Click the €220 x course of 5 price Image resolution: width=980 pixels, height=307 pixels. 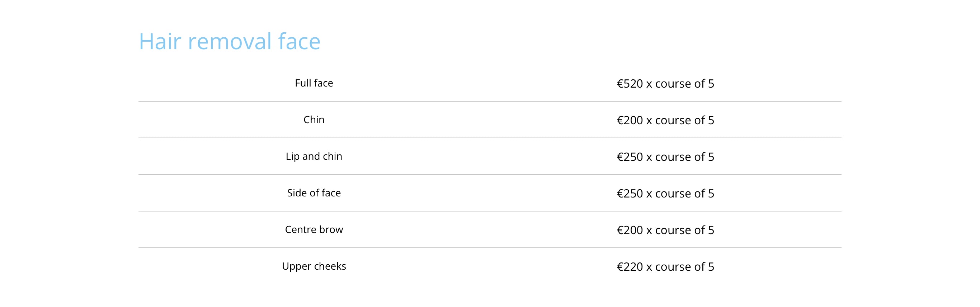pos(665,266)
